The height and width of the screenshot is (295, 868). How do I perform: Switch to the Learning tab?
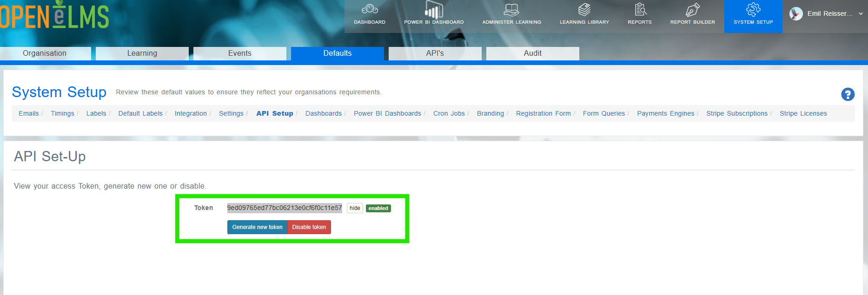pos(142,53)
